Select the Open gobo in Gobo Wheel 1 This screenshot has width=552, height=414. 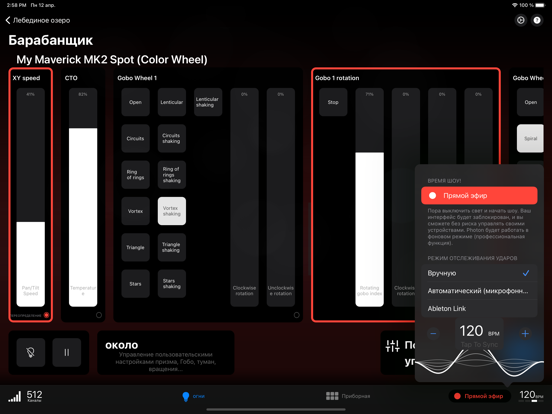[x=136, y=102]
